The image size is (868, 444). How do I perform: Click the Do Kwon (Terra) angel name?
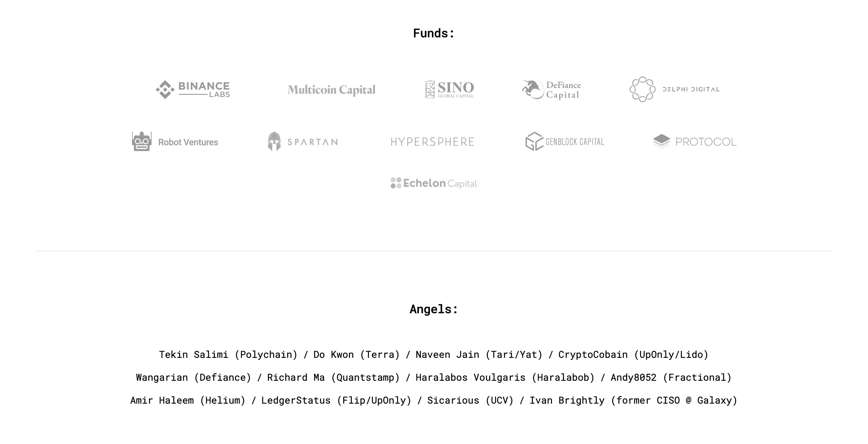pyautogui.click(x=357, y=355)
